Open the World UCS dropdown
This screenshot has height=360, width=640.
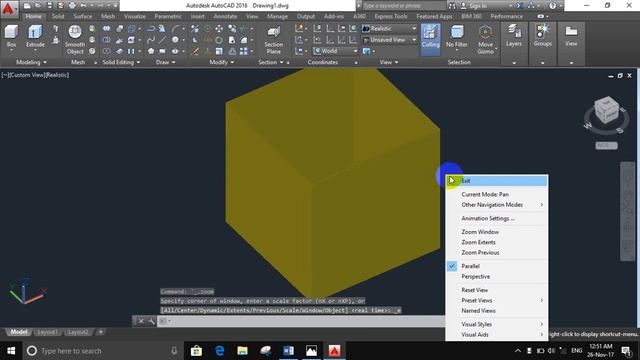336,51
